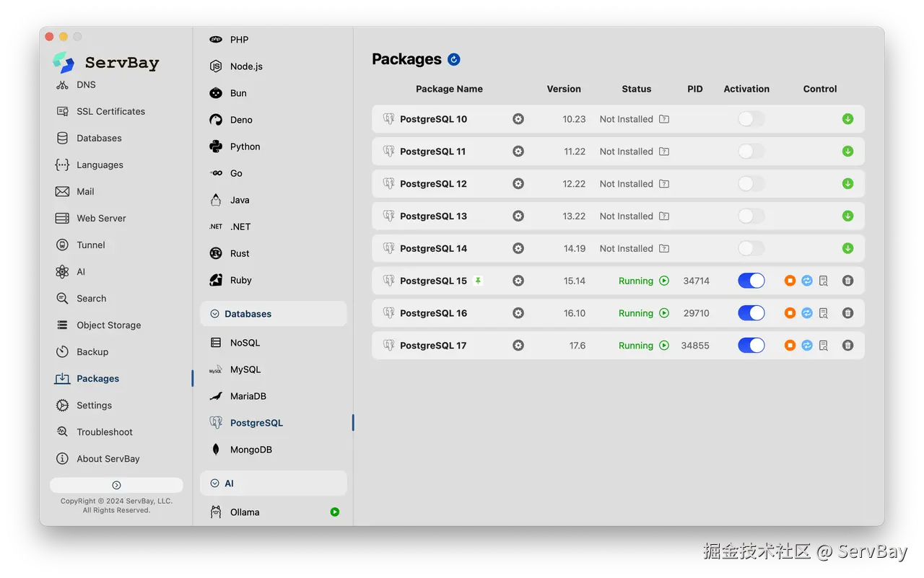View the PostgreSQL 15 log file
The image size is (924, 578).
tap(824, 281)
